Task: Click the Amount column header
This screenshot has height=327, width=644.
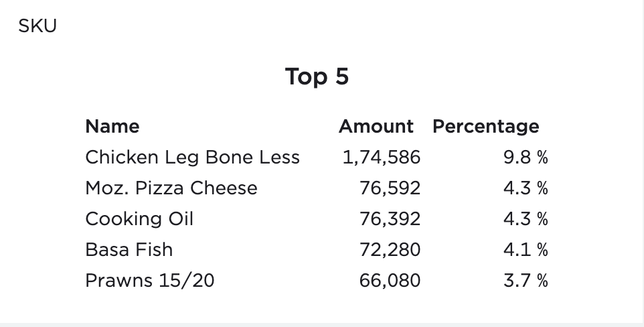Action: point(376,126)
